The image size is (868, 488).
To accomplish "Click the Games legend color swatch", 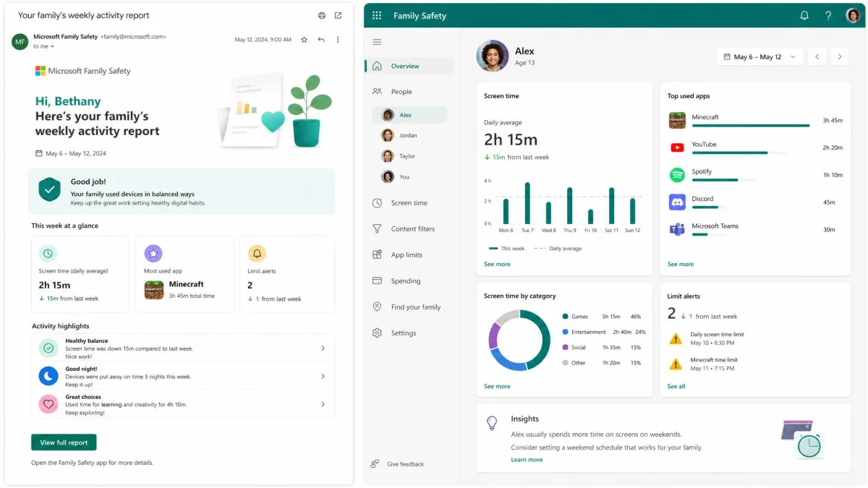I will coord(565,317).
